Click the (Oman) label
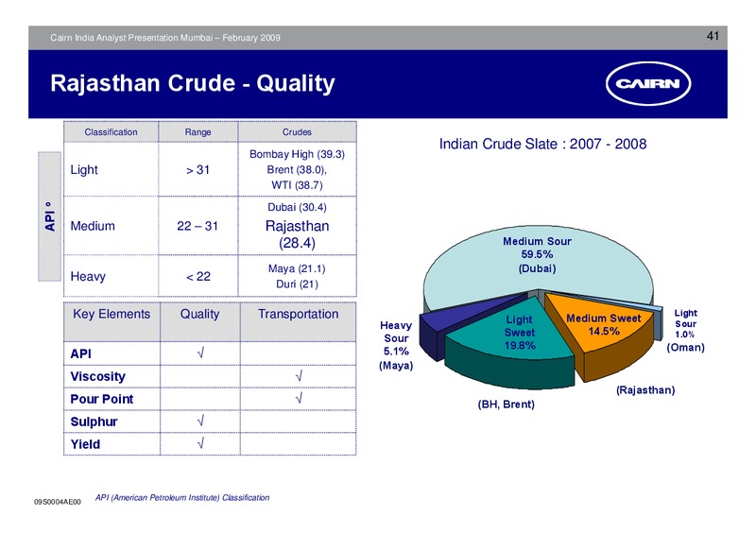 point(686,347)
